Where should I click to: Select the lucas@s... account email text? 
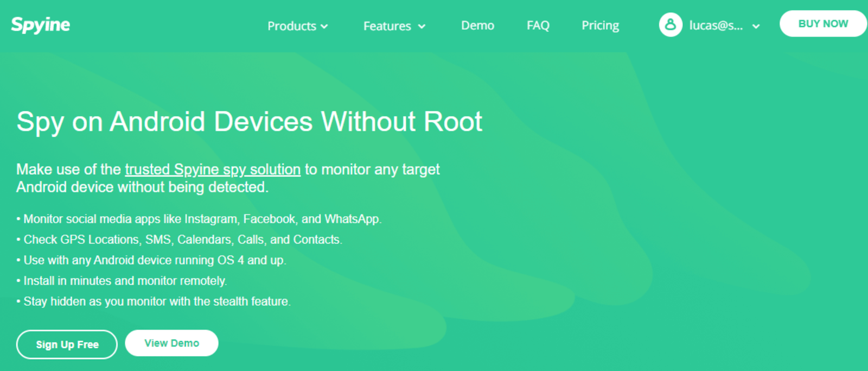pyautogui.click(x=716, y=26)
